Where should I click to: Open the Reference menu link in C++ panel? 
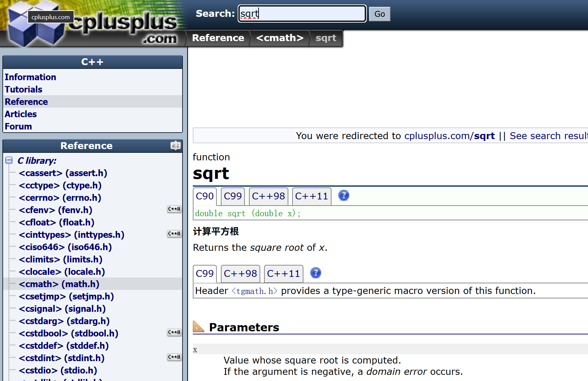pyautogui.click(x=26, y=102)
